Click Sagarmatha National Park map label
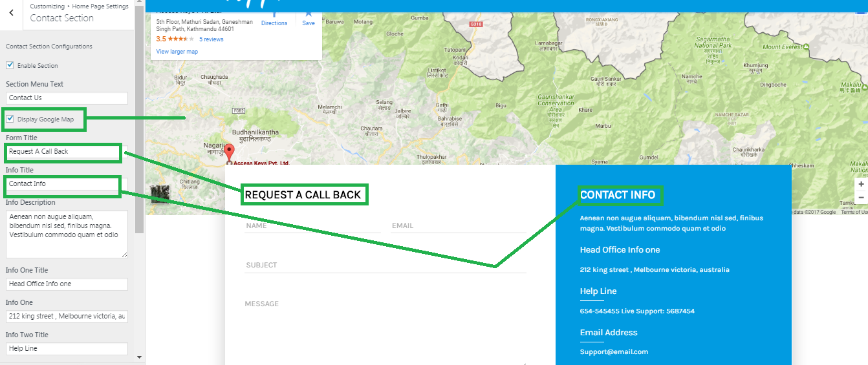The height and width of the screenshot is (365, 868). click(713, 43)
